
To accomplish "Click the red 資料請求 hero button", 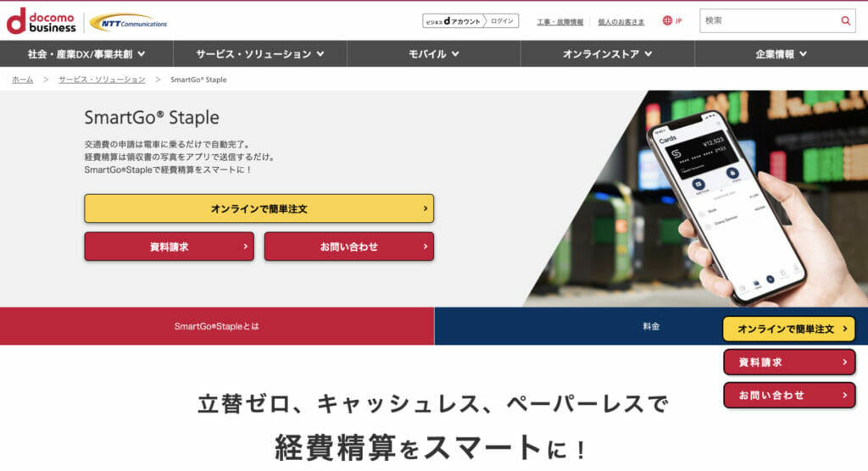I will (170, 247).
